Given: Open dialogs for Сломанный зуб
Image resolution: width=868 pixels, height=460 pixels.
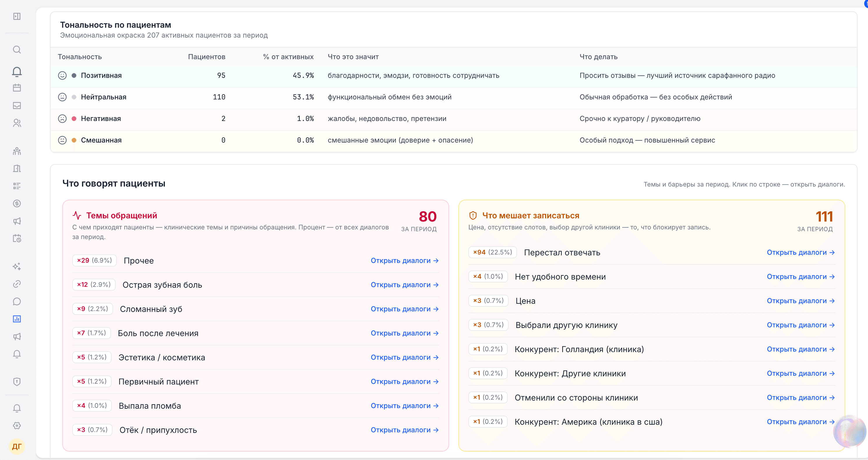Looking at the screenshot, I should pyautogui.click(x=405, y=309).
